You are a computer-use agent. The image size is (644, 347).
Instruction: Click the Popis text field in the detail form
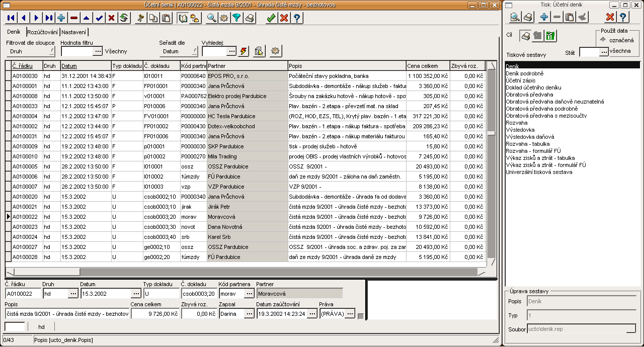click(67, 314)
